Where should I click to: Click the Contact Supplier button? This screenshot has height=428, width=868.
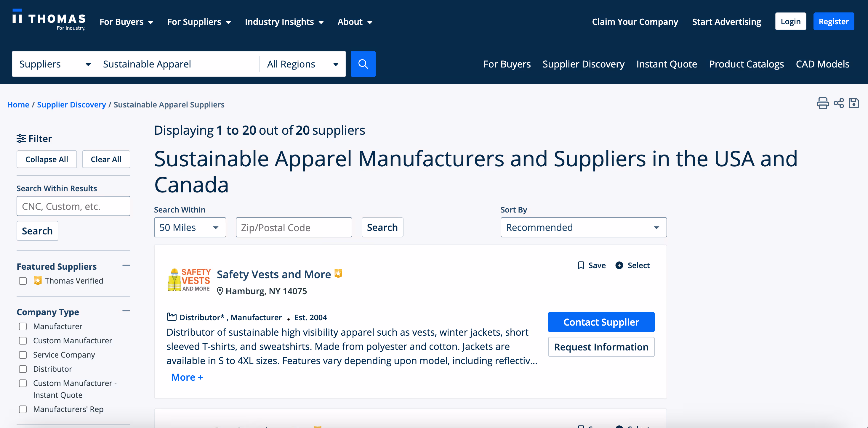[601, 322]
